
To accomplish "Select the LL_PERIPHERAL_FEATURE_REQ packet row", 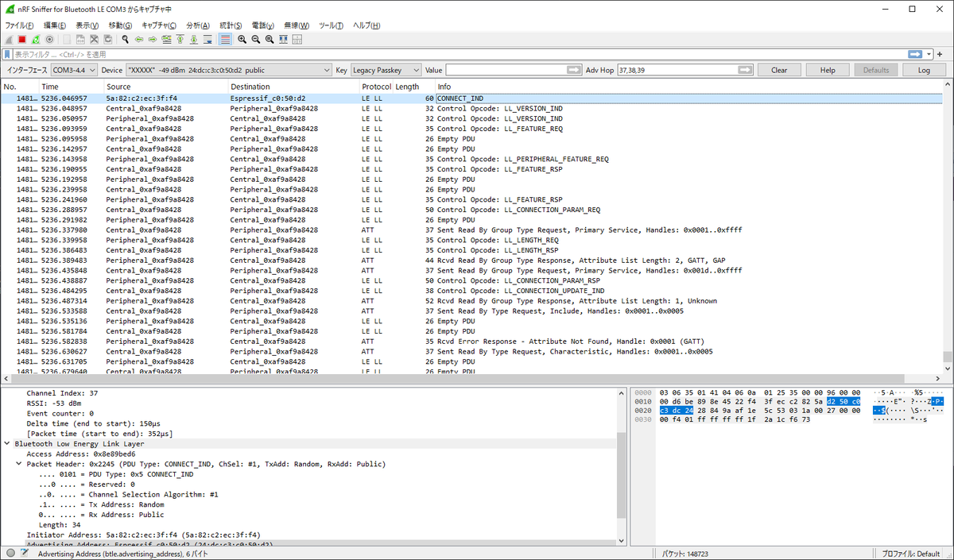I will [x=474, y=159].
